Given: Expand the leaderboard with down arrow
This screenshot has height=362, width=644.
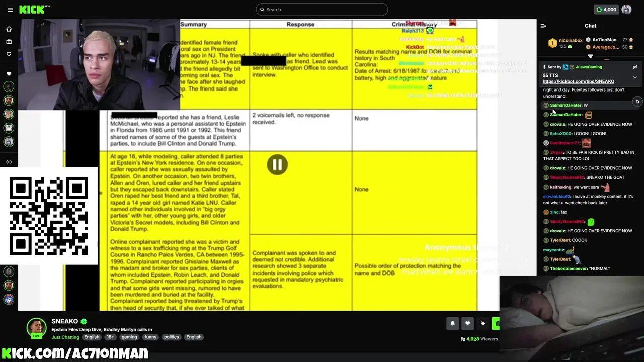Looking at the screenshot, I should 590,56.
